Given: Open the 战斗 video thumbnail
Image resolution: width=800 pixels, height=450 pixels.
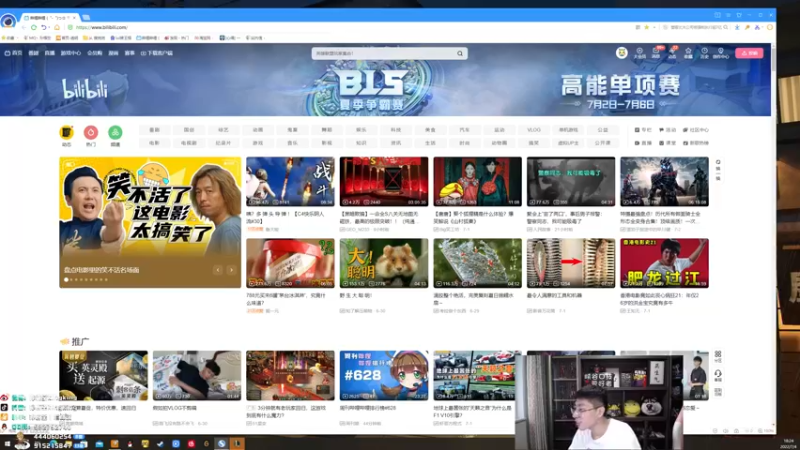Looking at the screenshot, I should pos(290,182).
